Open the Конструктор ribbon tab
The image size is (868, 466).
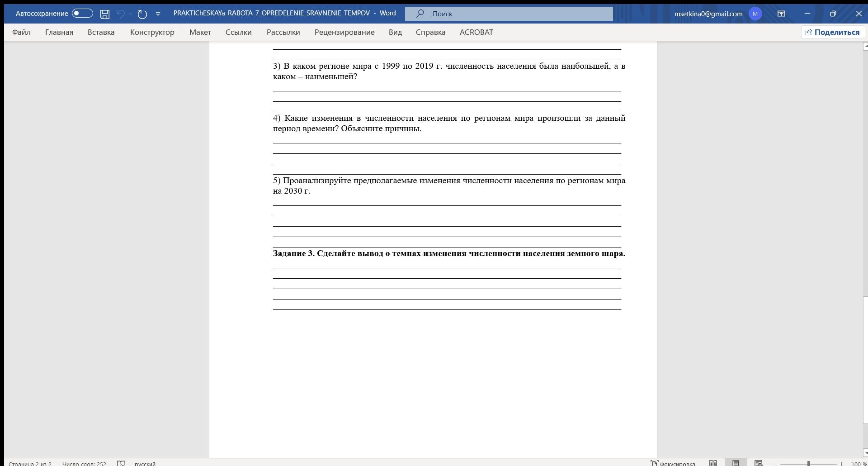[x=152, y=32]
